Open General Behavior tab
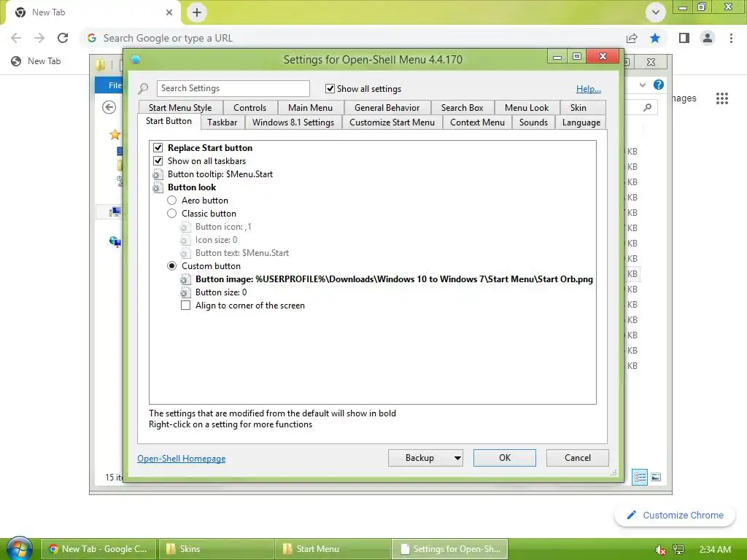 [x=387, y=108]
